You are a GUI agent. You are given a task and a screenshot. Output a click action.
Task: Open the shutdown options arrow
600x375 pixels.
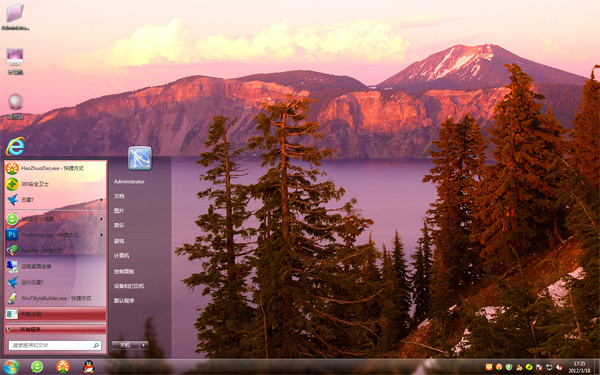(x=144, y=345)
